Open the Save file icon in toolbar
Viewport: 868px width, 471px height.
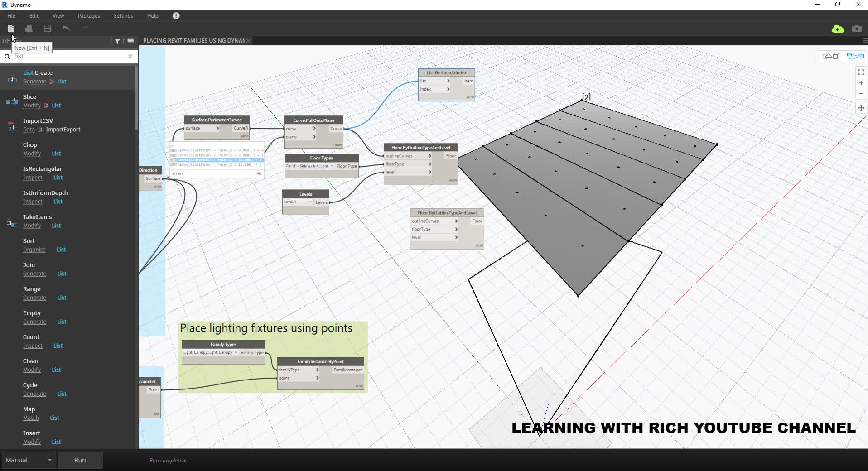pos(47,28)
